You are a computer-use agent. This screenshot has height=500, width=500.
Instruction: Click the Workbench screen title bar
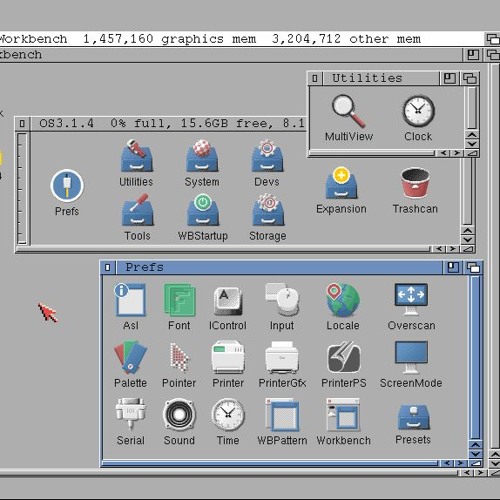coord(242,39)
